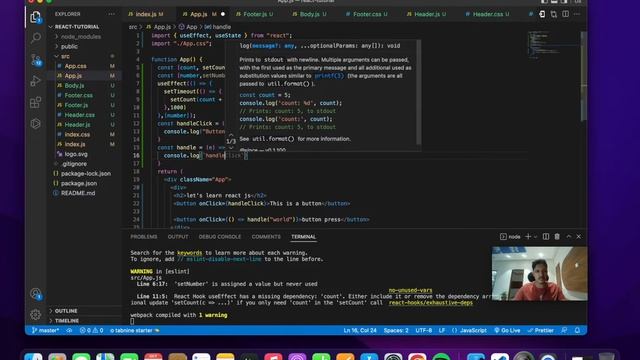Expand the OUTLINE section
Image resolution: width=640 pixels, height=360 pixels.
coord(66,311)
